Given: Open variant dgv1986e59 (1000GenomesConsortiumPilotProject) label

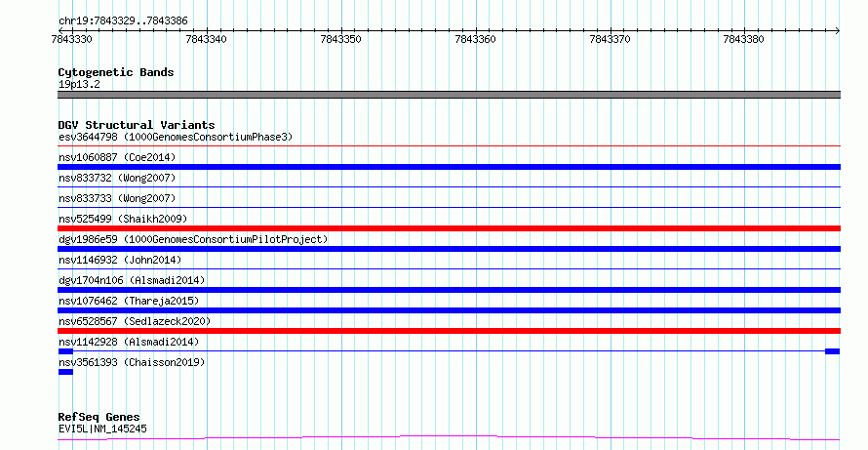Looking at the screenshot, I should tap(193, 239).
